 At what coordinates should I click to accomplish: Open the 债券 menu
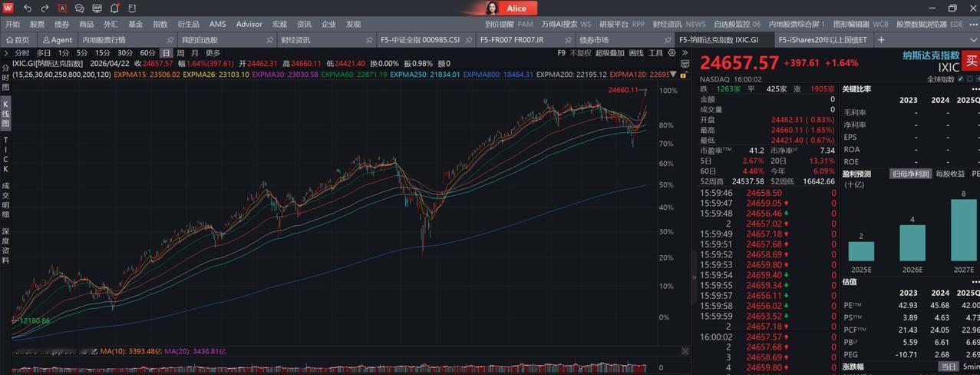click(x=61, y=25)
